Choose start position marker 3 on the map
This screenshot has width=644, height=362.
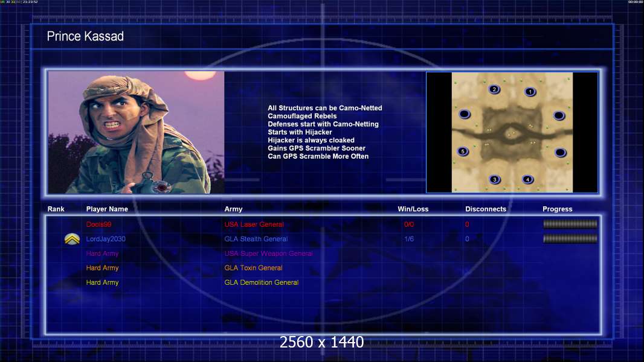click(x=495, y=180)
